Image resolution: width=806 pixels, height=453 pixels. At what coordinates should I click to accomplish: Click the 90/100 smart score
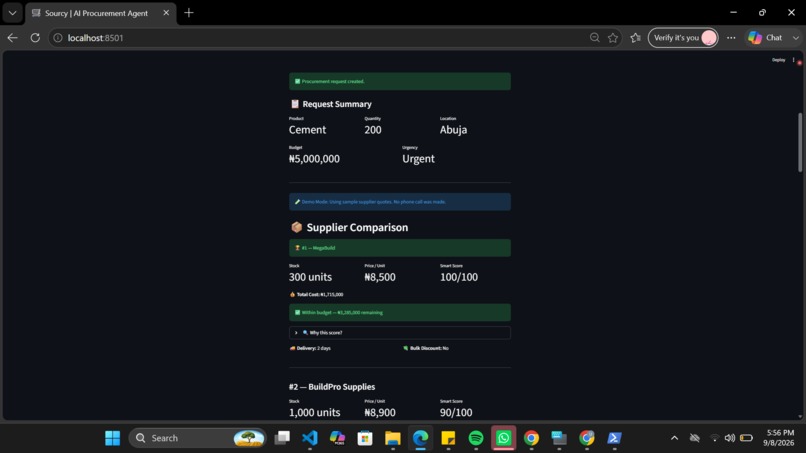[456, 412]
